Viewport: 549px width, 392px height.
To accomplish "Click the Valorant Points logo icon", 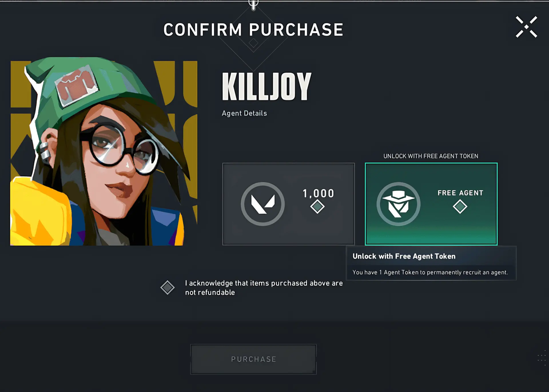I will pos(263,204).
